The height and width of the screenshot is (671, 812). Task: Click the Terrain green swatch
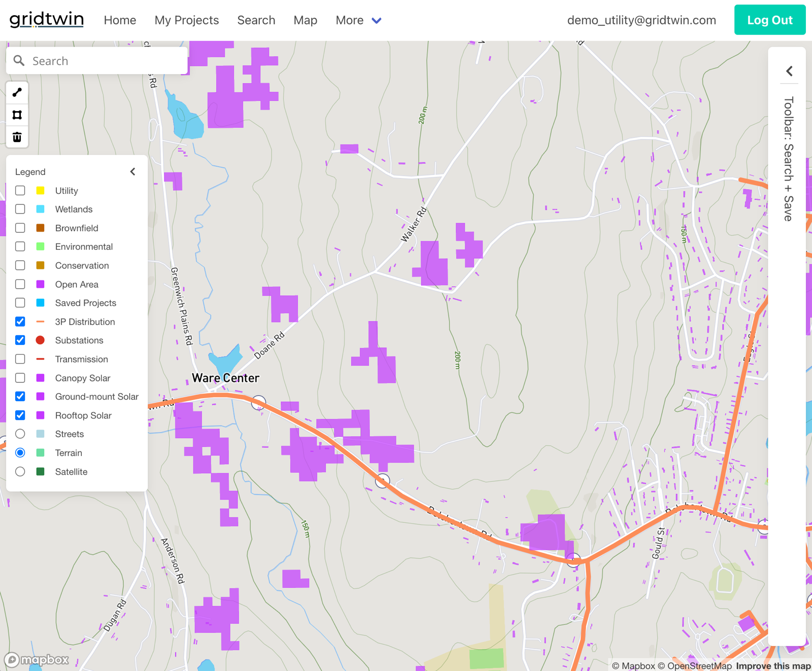tap(41, 453)
